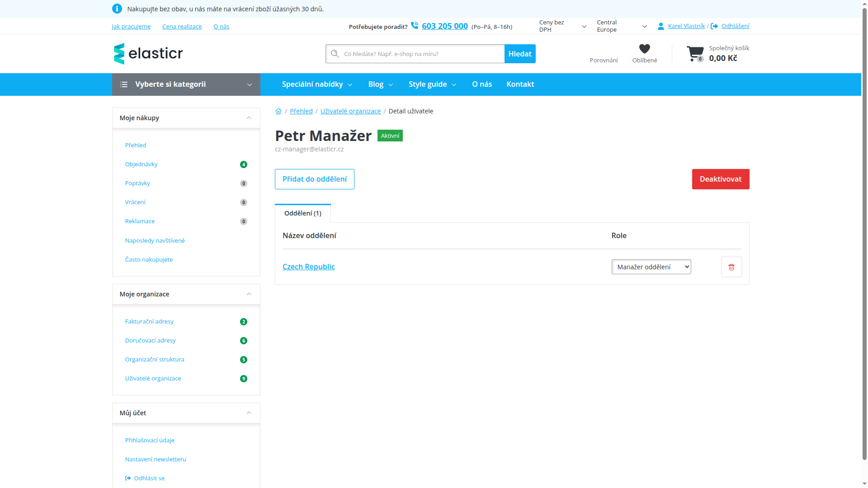Open Kontakt in main navigation
This screenshot has height=488, width=868.
(x=520, y=84)
